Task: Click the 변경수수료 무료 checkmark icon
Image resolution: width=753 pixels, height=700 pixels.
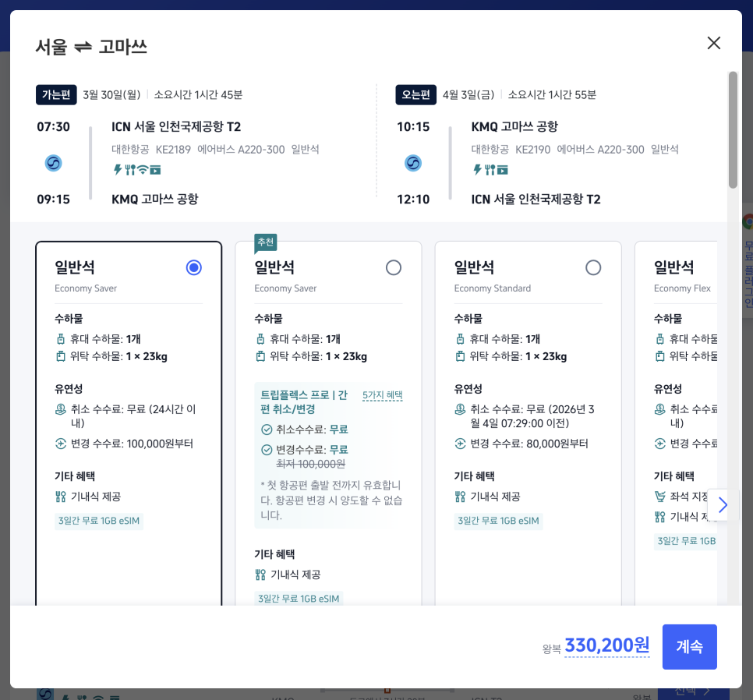Action: pos(267,450)
